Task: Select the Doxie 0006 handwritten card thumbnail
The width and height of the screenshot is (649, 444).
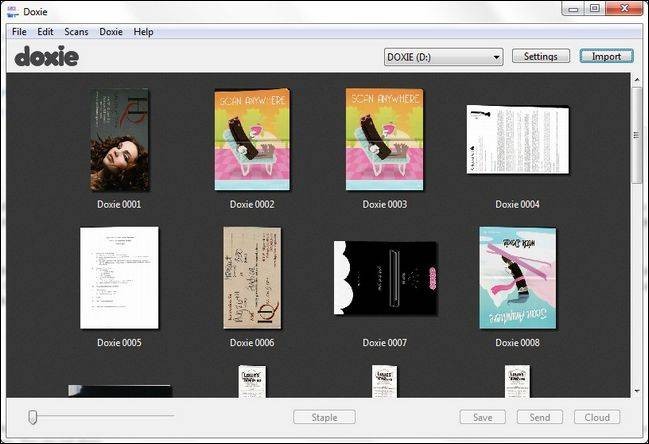Action: click(252, 278)
